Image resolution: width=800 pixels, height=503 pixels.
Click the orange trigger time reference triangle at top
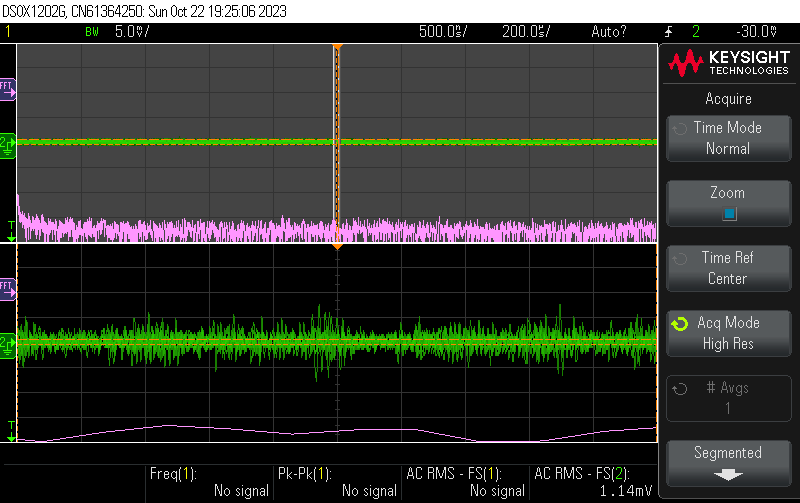tap(337, 47)
